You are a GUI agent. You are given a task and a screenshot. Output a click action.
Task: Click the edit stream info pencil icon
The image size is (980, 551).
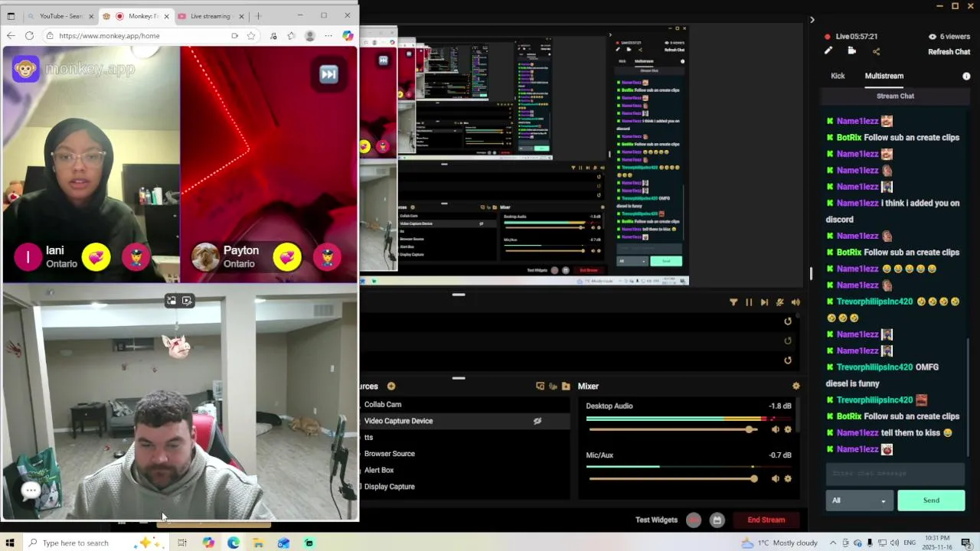coord(828,51)
